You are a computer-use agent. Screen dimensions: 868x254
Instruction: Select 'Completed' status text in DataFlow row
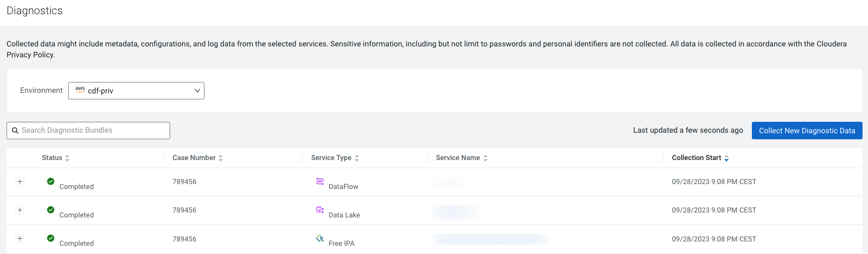pyautogui.click(x=76, y=187)
